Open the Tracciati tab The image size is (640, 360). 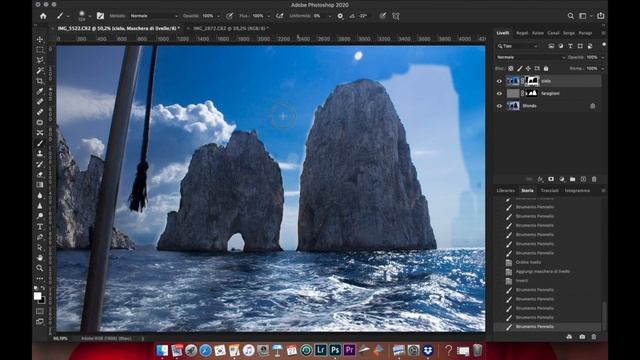549,191
